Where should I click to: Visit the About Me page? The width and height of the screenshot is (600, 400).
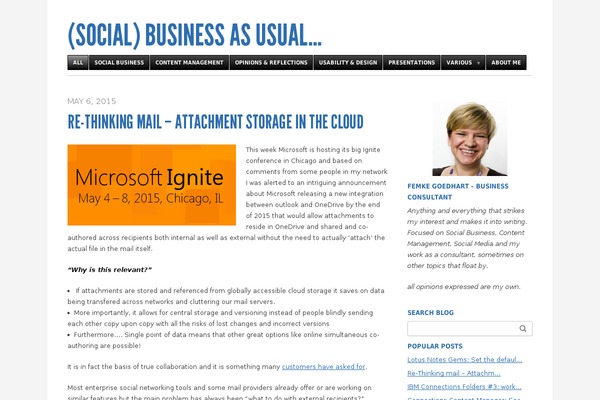(506, 62)
